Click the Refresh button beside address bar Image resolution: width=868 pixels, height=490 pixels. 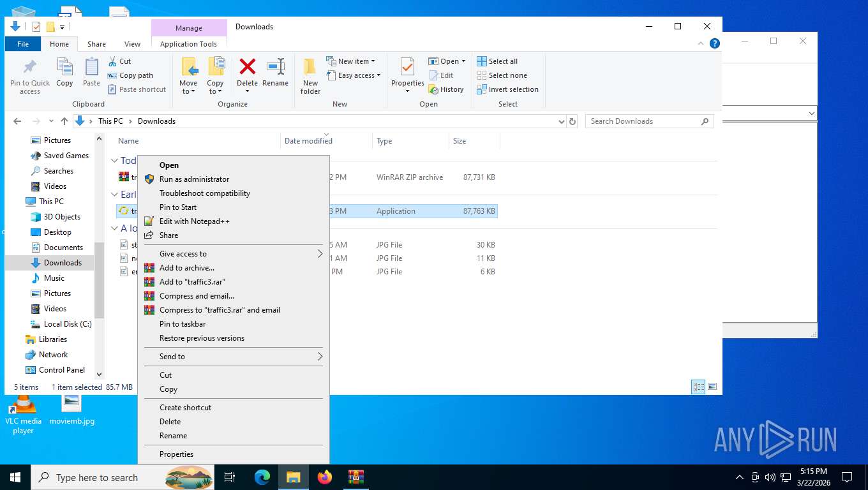[572, 121]
